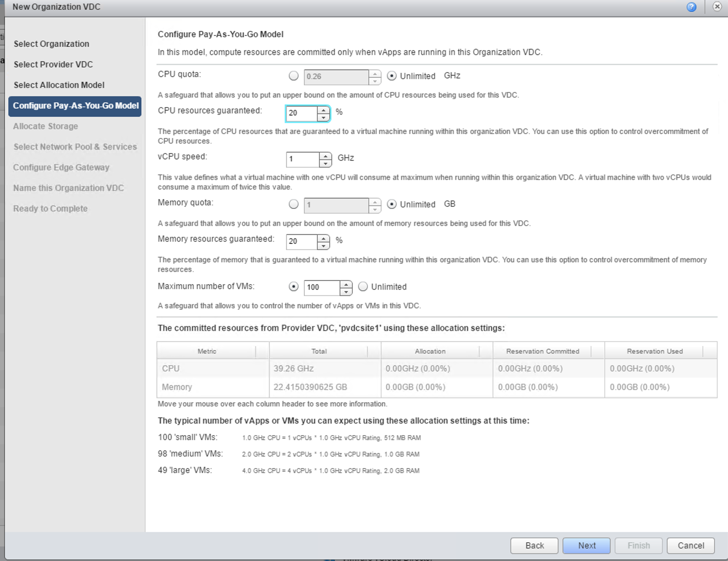Decrease vCPU speed using down arrow

(325, 163)
